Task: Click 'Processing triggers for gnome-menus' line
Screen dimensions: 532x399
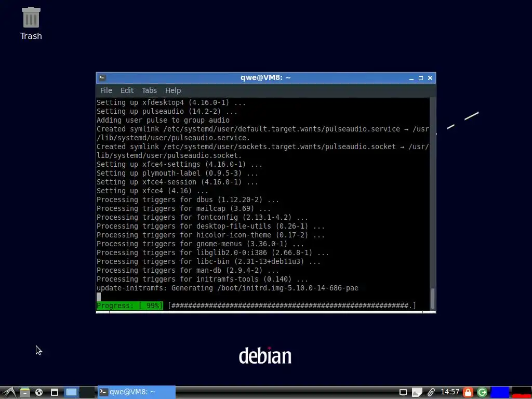Action: coord(200,244)
